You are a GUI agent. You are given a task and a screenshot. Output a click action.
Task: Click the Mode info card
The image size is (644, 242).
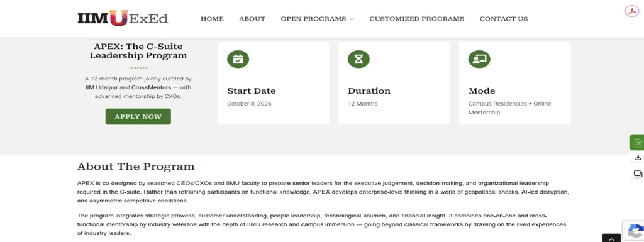coord(514,83)
